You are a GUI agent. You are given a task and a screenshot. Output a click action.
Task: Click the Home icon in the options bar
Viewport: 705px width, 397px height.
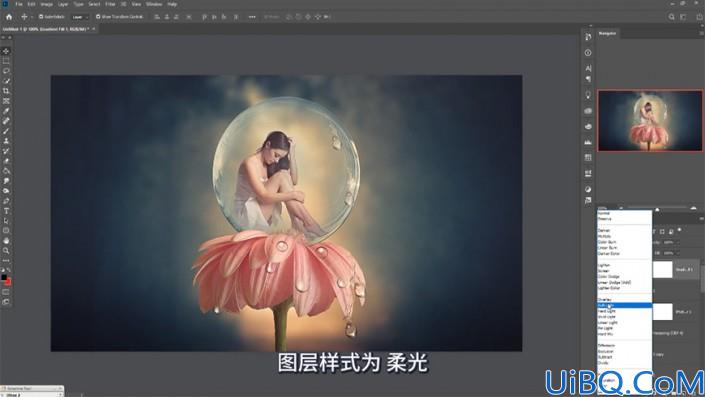[9, 17]
